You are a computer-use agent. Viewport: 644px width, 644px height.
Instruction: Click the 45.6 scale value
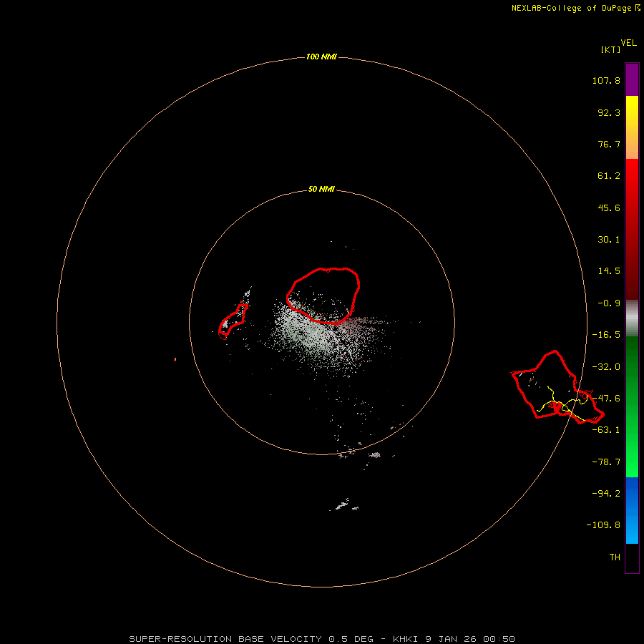tap(609, 208)
